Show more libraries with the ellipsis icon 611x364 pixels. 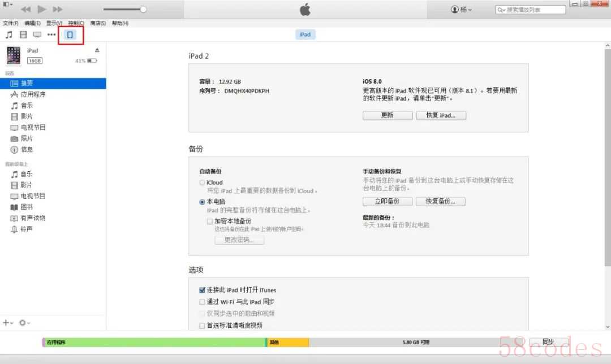pos(51,34)
